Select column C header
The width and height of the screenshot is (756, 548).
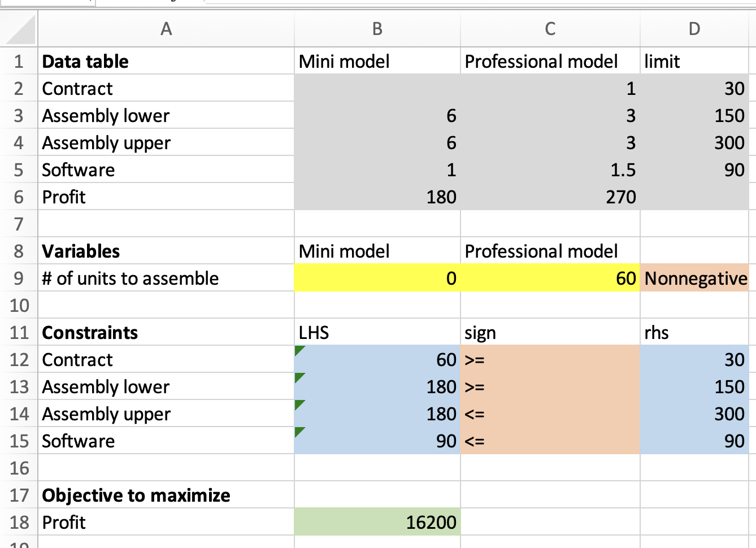pos(550,29)
